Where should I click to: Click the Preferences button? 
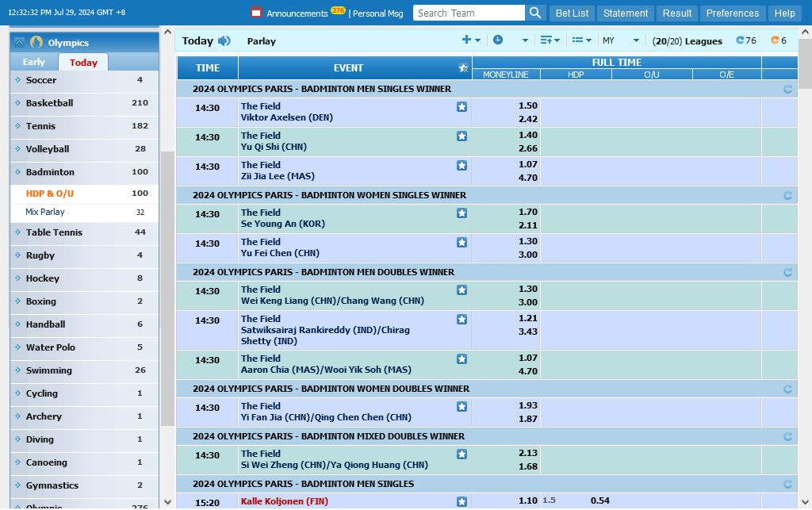coord(732,13)
